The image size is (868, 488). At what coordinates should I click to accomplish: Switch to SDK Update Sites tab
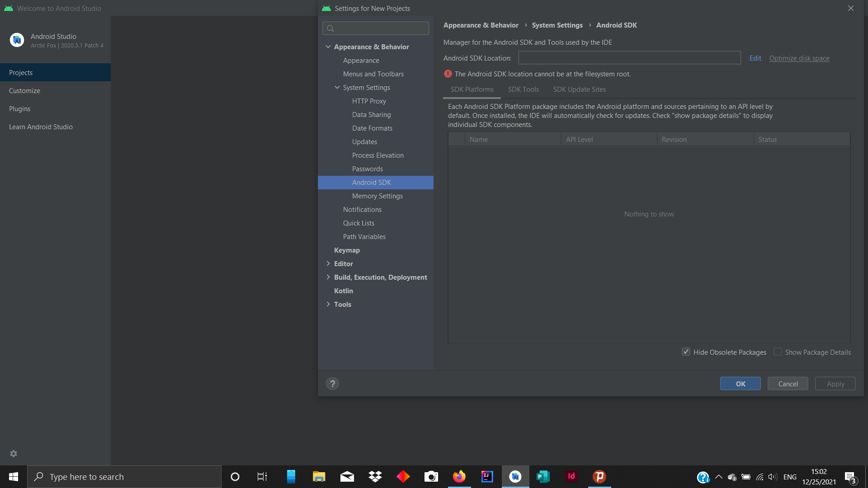click(579, 89)
